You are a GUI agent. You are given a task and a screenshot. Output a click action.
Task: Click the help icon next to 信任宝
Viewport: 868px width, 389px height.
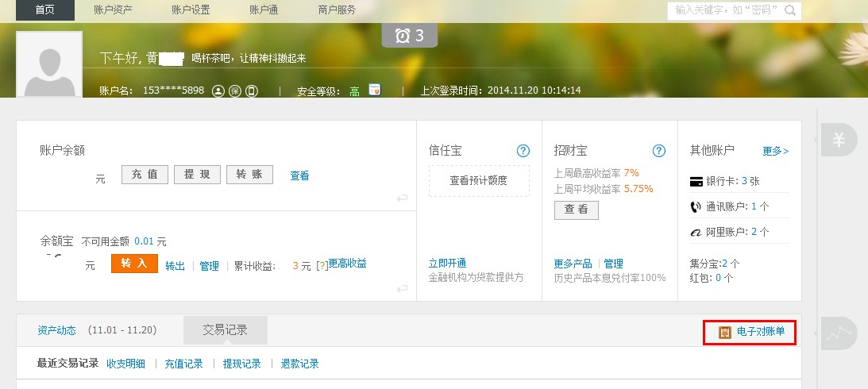pyautogui.click(x=523, y=151)
